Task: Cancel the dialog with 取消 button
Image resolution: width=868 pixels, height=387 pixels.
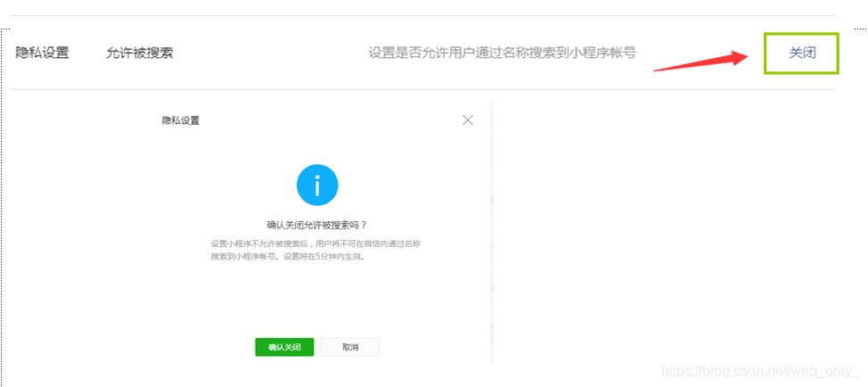Action: [350, 347]
